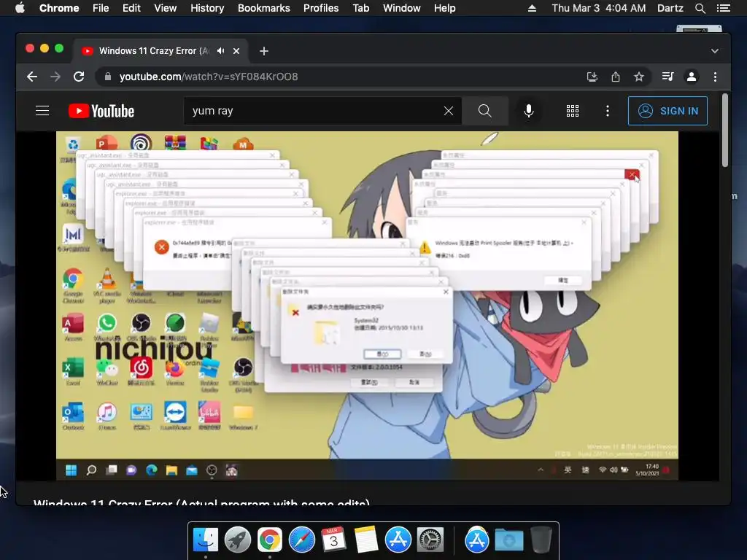View site info via the lock icon

click(x=108, y=77)
